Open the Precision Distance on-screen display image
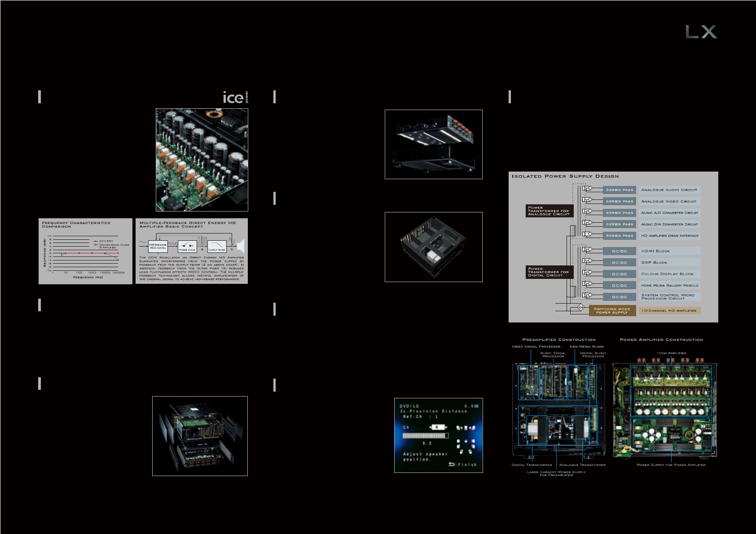756x534 pixels. [439, 435]
